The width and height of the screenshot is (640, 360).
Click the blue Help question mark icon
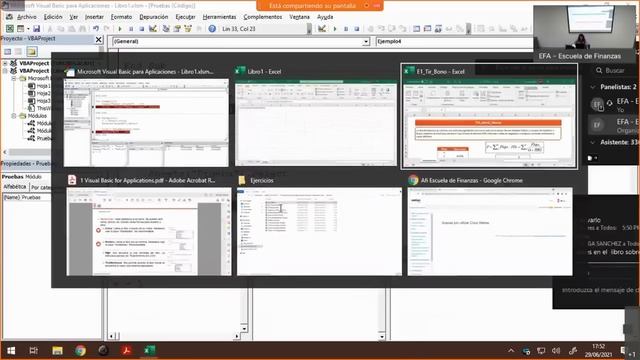[212, 29]
